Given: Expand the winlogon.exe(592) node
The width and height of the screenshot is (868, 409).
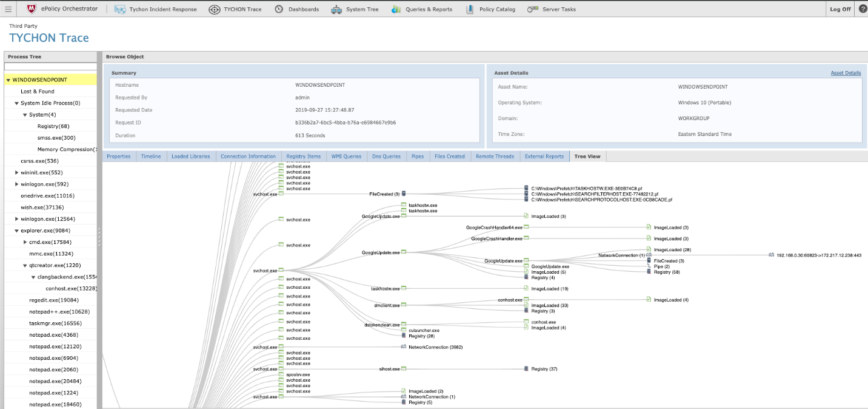Looking at the screenshot, I should point(17,184).
